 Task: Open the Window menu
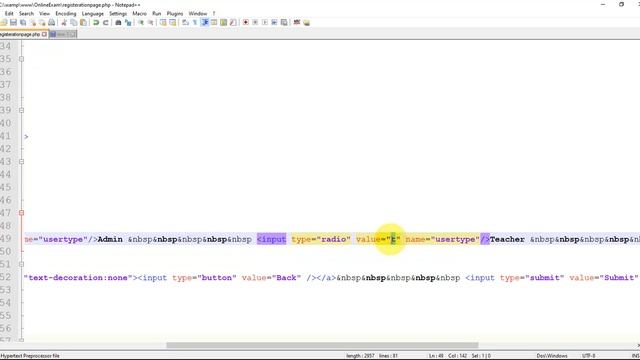198,13
